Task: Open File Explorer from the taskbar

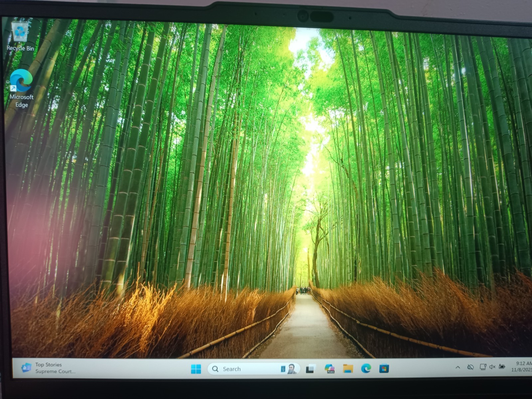Action: (x=348, y=368)
